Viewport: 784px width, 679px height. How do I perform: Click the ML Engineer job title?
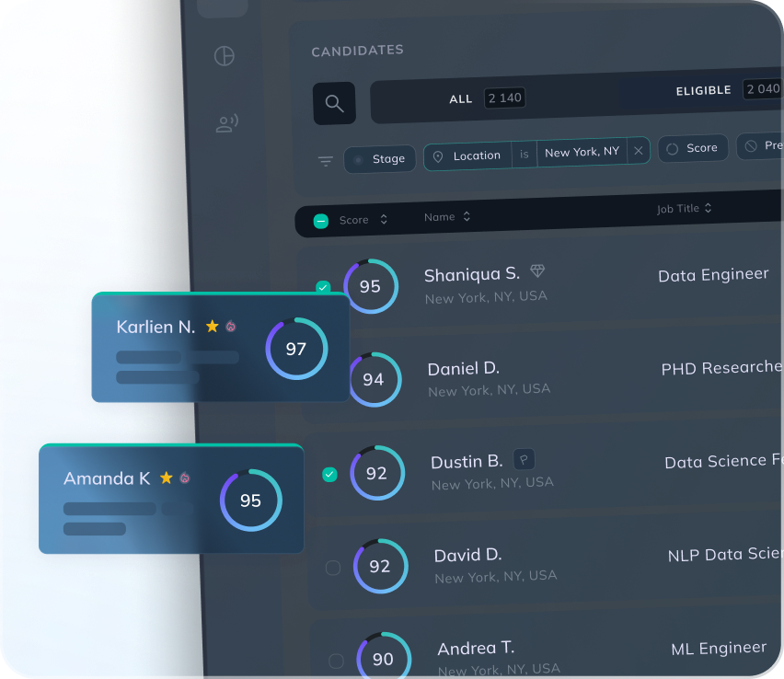pyautogui.click(x=719, y=649)
